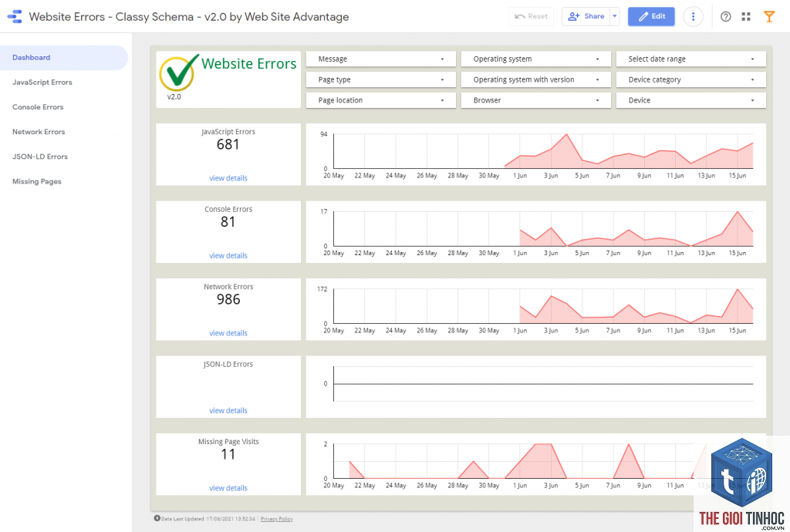Click the Missing Page Visits chart
Viewport: 790px width, 532px height.
pyautogui.click(x=536, y=464)
